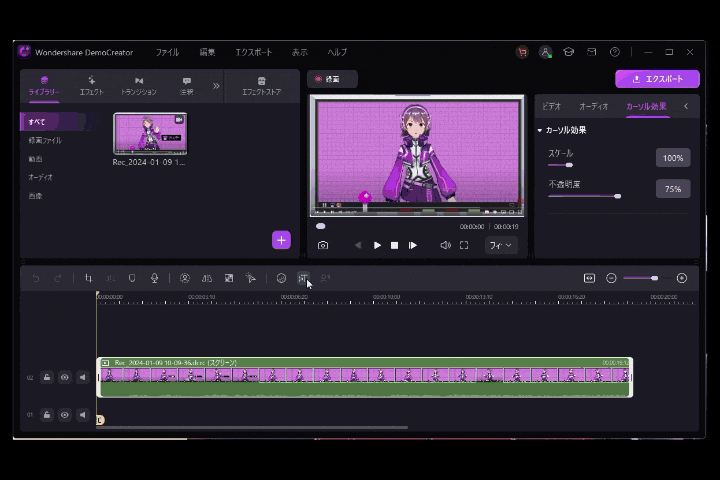Viewport: 720px width, 480px height.
Task: Switch to the ビデオ properties tab
Action: tap(551, 107)
